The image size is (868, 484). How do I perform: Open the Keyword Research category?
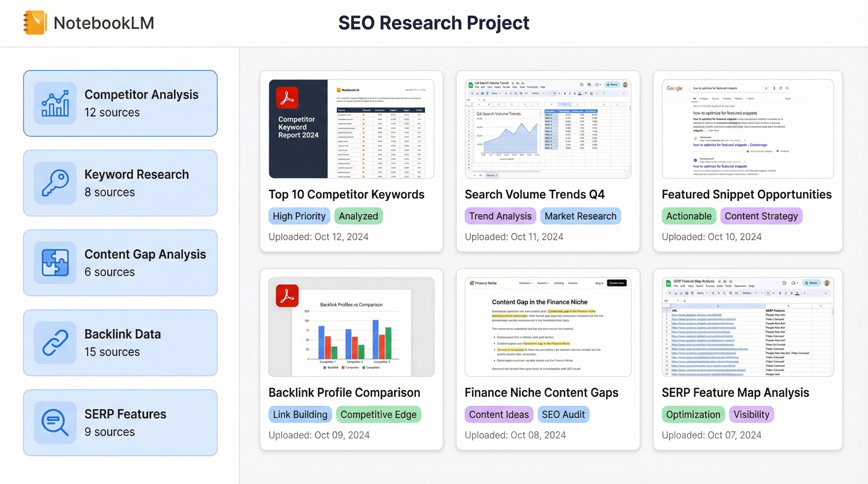(120, 183)
